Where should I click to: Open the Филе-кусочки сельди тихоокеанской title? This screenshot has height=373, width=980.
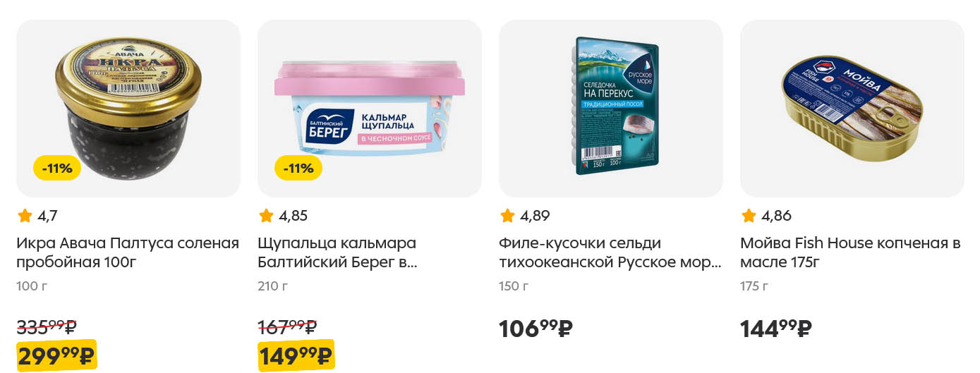610,253
